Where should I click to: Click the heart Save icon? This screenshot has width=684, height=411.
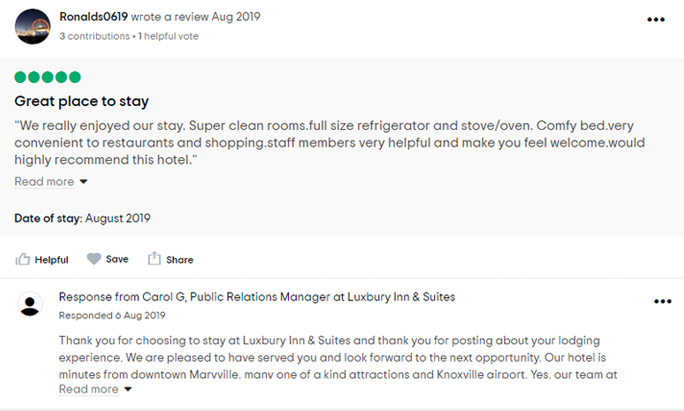94,259
